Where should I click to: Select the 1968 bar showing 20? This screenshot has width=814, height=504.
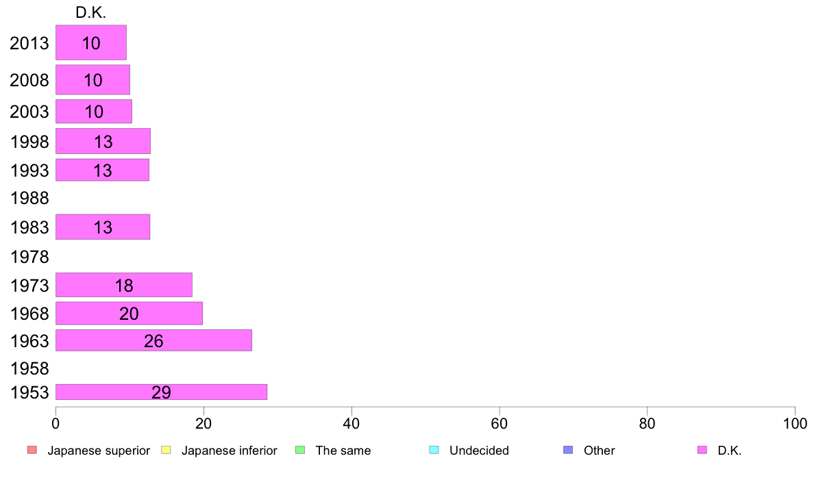point(129,314)
